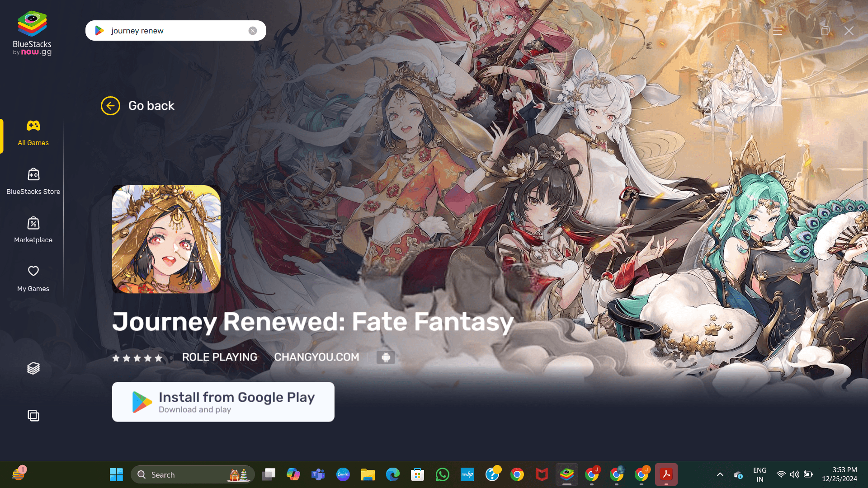Viewport: 868px width, 488px height.
Task: Click the Journey Renewed game thumbnail
Action: pos(166,239)
